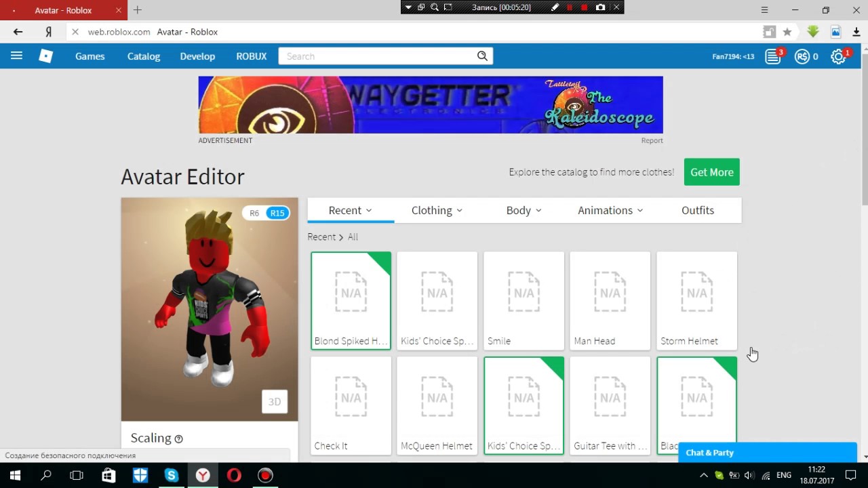
Task: Pause recording with the red pause icon
Action: tap(570, 7)
